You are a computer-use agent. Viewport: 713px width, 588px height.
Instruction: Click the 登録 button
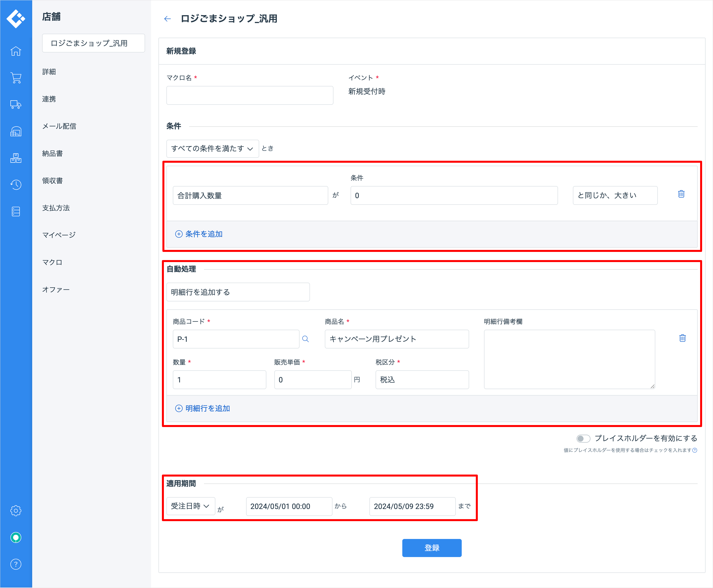click(432, 548)
